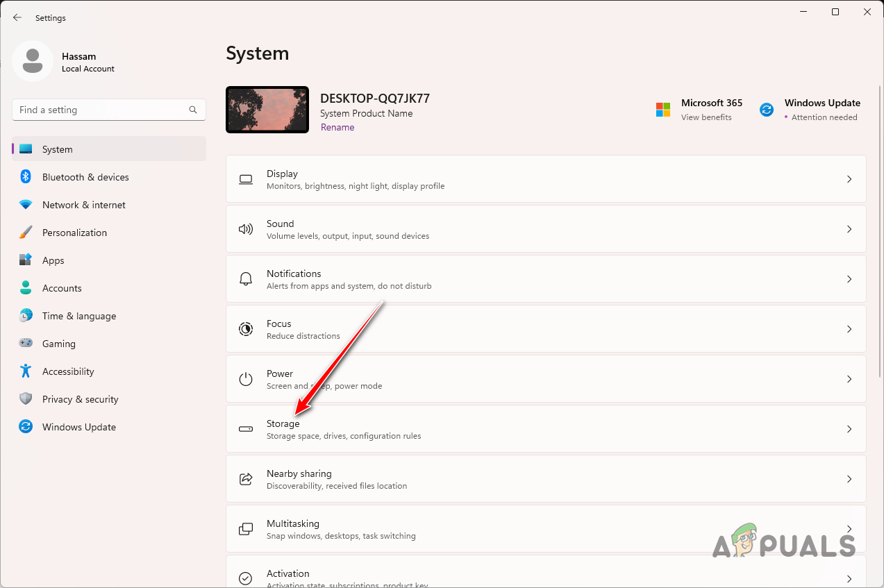884x588 pixels.
Task: Click the Rename link under DESKTOP-QQ7JK77
Action: coord(337,127)
